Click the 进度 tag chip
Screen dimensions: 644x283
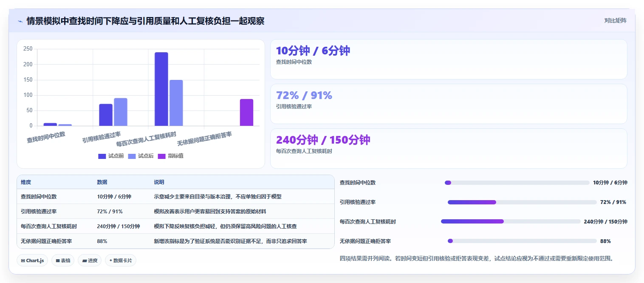(x=90, y=260)
